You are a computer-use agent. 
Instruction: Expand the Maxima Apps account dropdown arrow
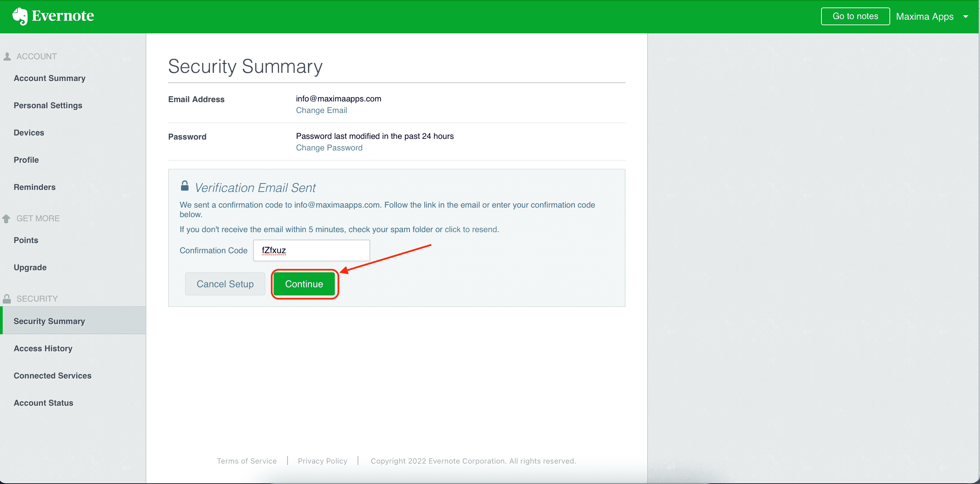[x=966, y=16]
